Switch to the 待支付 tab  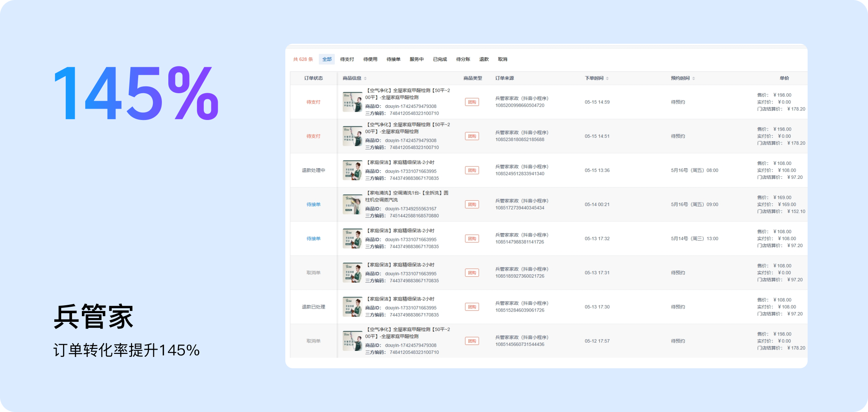tap(347, 59)
